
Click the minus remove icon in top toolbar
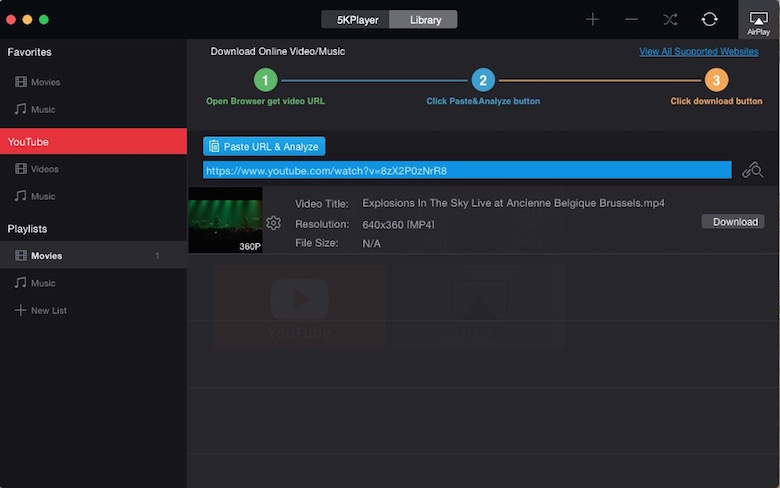click(631, 19)
